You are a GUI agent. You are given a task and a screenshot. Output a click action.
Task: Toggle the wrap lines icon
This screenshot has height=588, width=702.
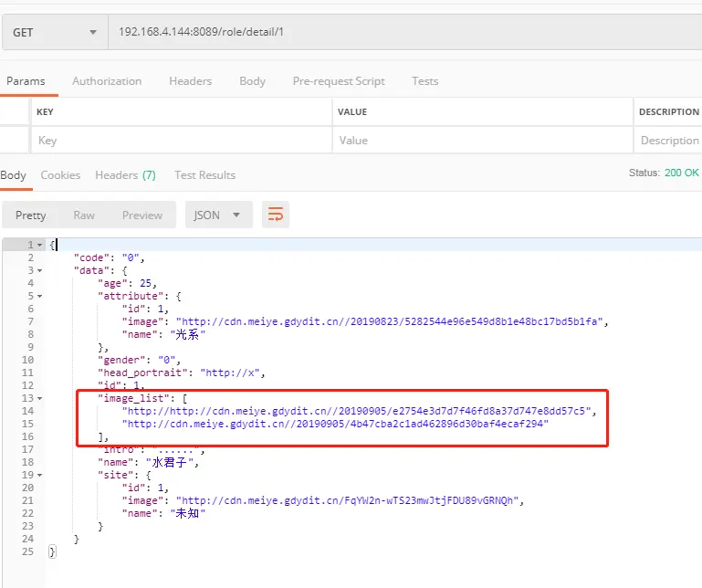coord(276,215)
